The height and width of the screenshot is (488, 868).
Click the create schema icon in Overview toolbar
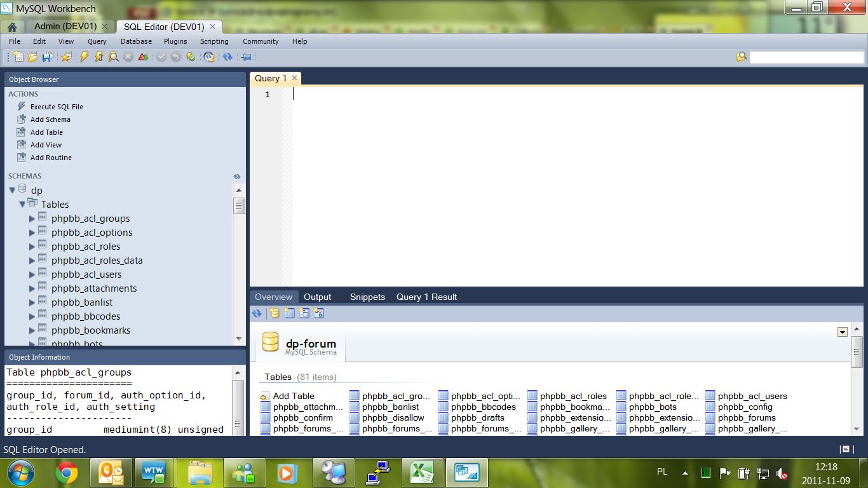(x=275, y=313)
